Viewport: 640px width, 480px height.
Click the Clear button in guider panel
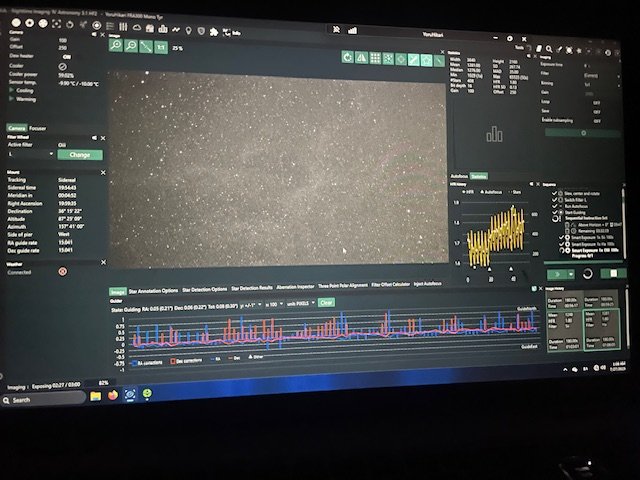point(326,302)
